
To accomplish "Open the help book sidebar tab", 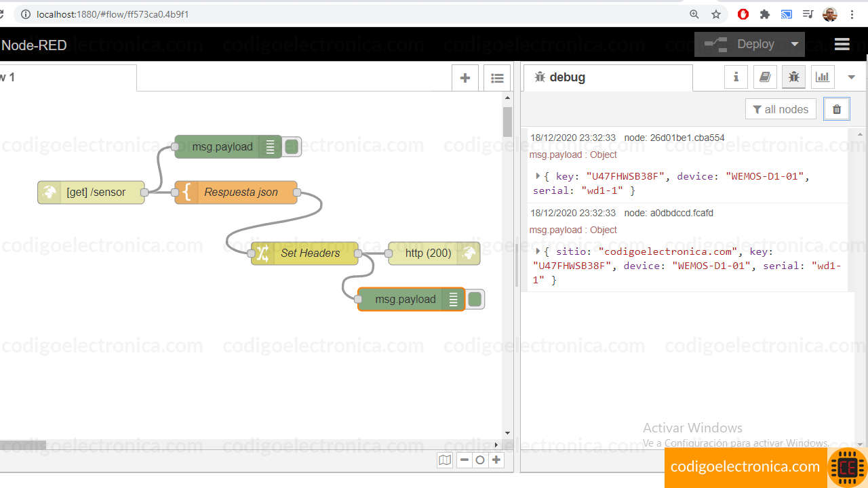I will (x=765, y=77).
